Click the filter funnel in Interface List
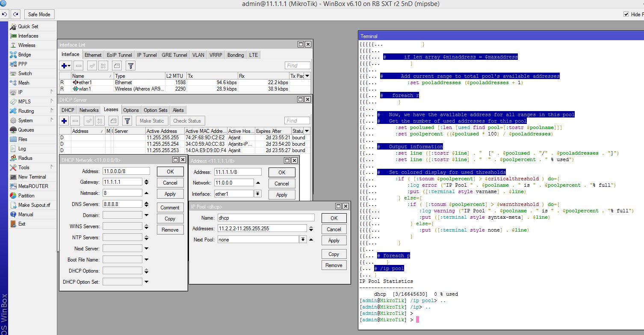The height and width of the screenshot is (335, 644). (131, 66)
